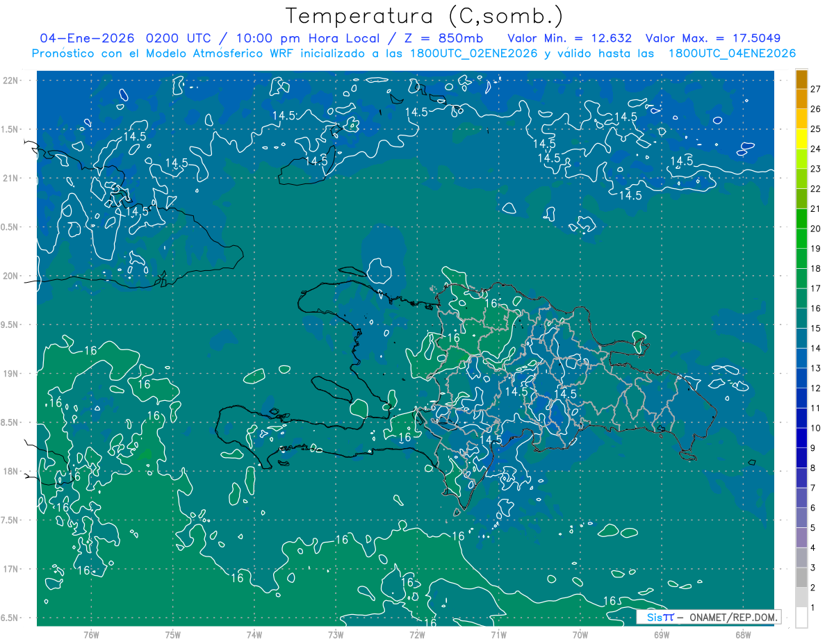The height and width of the screenshot is (644, 834).
Task: Click the title "Temperatura (C,somb.)"
Action: coord(425,16)
